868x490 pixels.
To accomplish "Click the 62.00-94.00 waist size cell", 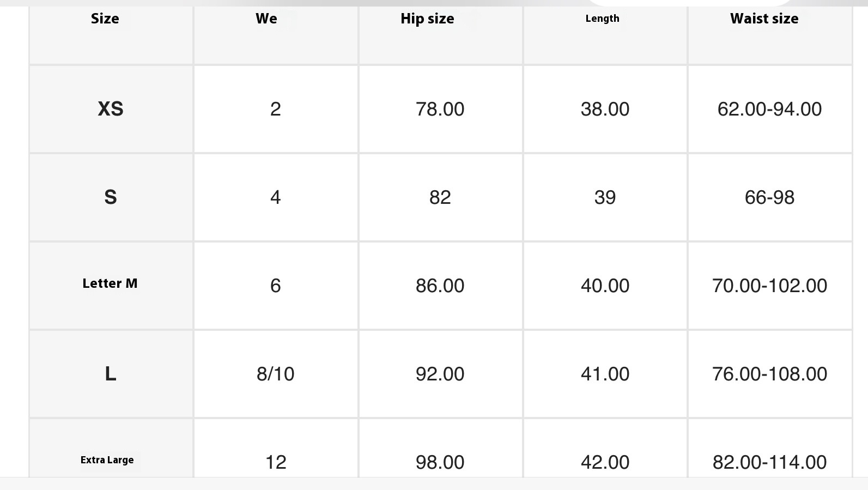I will (x=769, y=109).
